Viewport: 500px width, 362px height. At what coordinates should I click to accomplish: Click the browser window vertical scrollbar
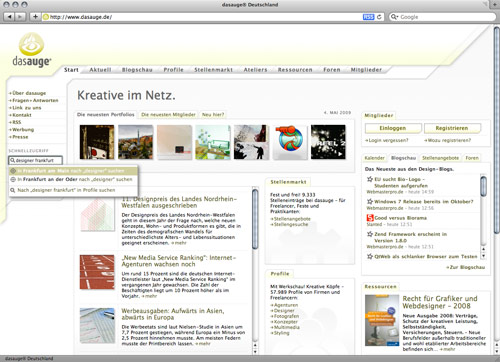pyautogui.click(x=497, y=130)
